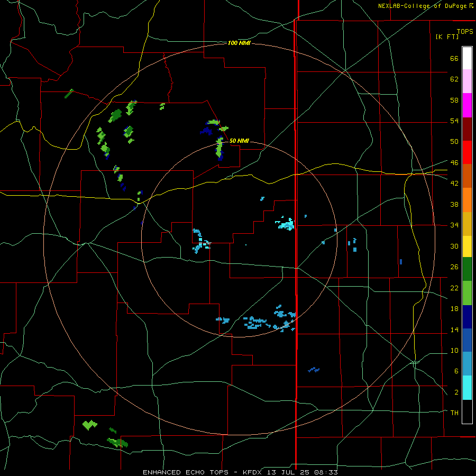Viewport: 476px width, 476px height.
Task: Click the light pink legend swatch
Action: coord(467,81)
